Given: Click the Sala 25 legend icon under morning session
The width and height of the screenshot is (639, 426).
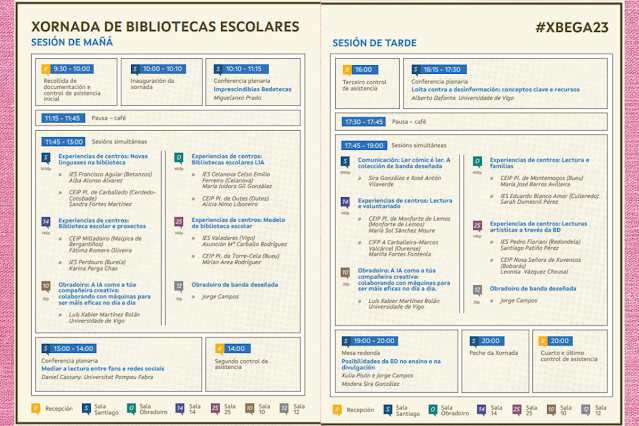Looking at the screenshot, I should (215, 408).
